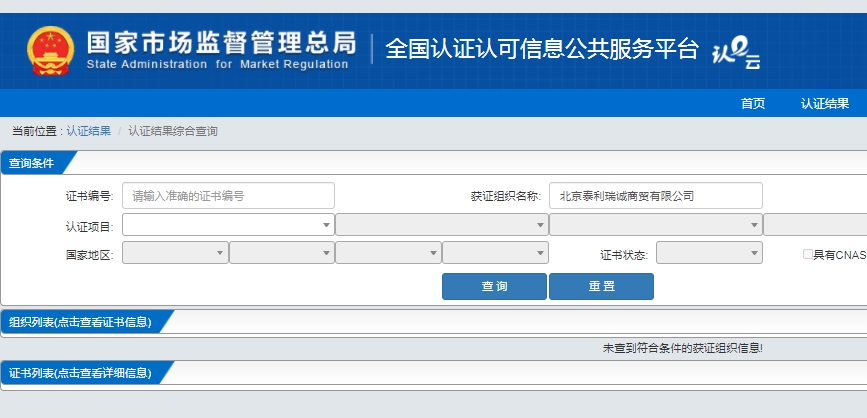Click the 认证结果综合查询 breadcrumb text
This screenshot has height=418, width=867.
click(x=173, y=131)
